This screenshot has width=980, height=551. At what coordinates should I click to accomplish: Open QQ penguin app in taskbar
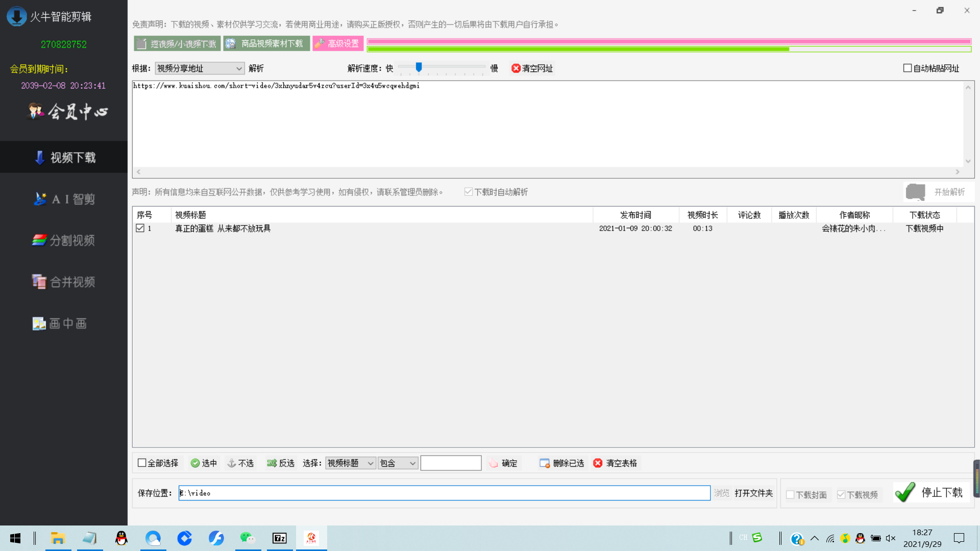121,538
